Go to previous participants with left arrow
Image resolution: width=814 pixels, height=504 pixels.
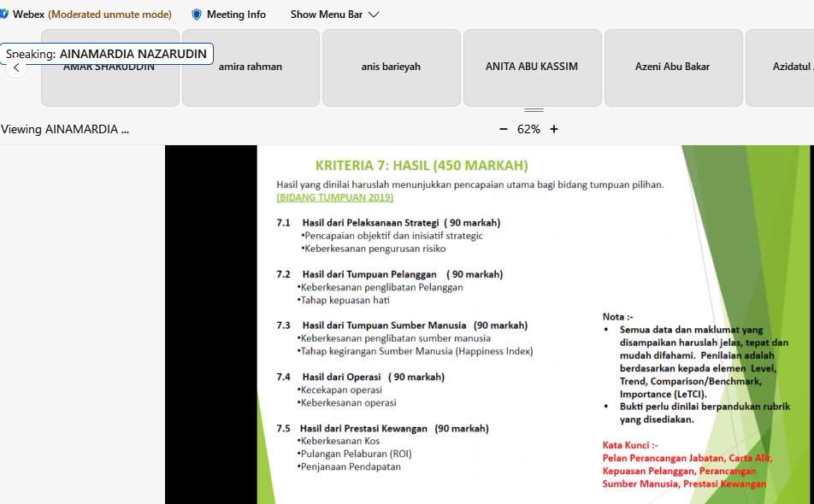16,67
